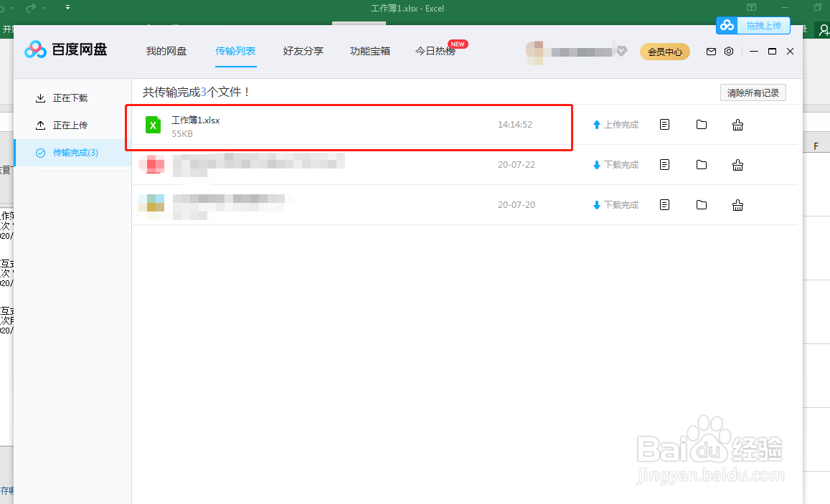Screen dimensions: 830x504
Task: Clear the 工作簿1.xlsx transfer record
Action: pyautogui.click(x=737, y=125)
